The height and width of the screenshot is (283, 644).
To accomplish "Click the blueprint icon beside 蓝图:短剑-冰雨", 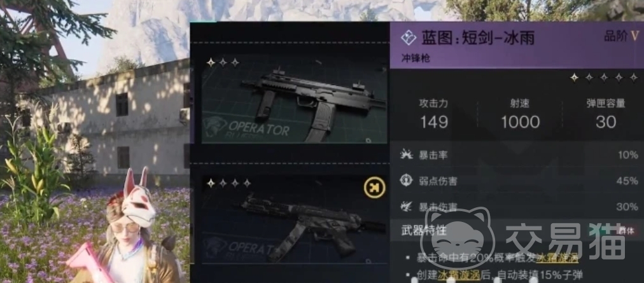I will click(x=409, y=38).
